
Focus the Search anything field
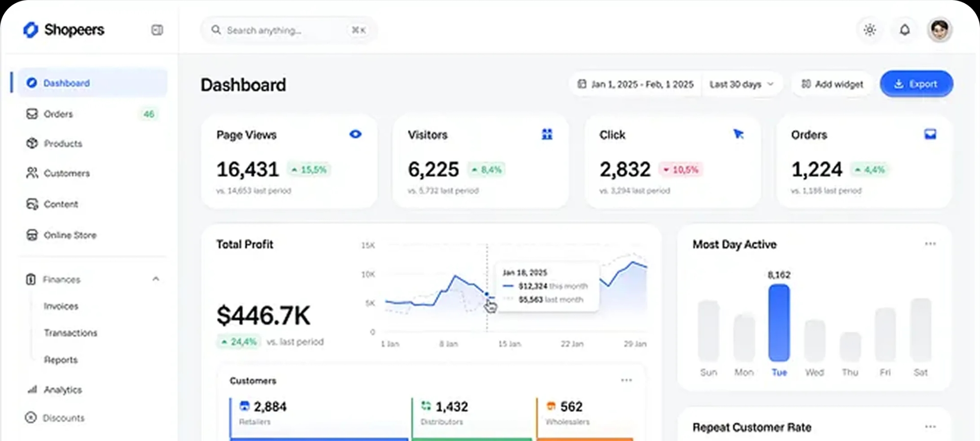[x=288, y=30]
